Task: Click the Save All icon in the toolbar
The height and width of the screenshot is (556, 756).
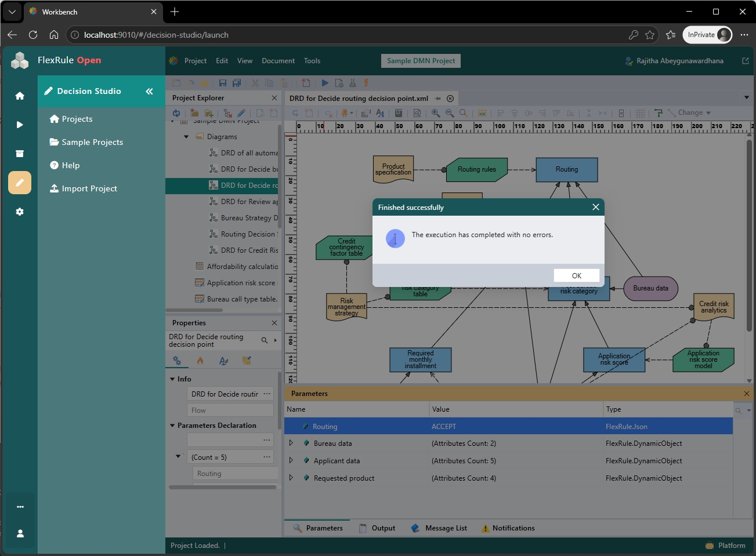Action: [x=236, y=83]
